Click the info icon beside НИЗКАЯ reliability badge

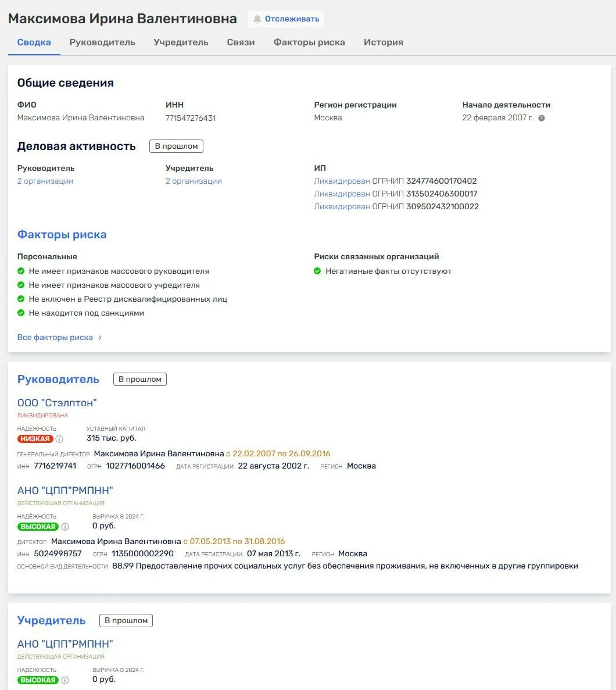59,439
